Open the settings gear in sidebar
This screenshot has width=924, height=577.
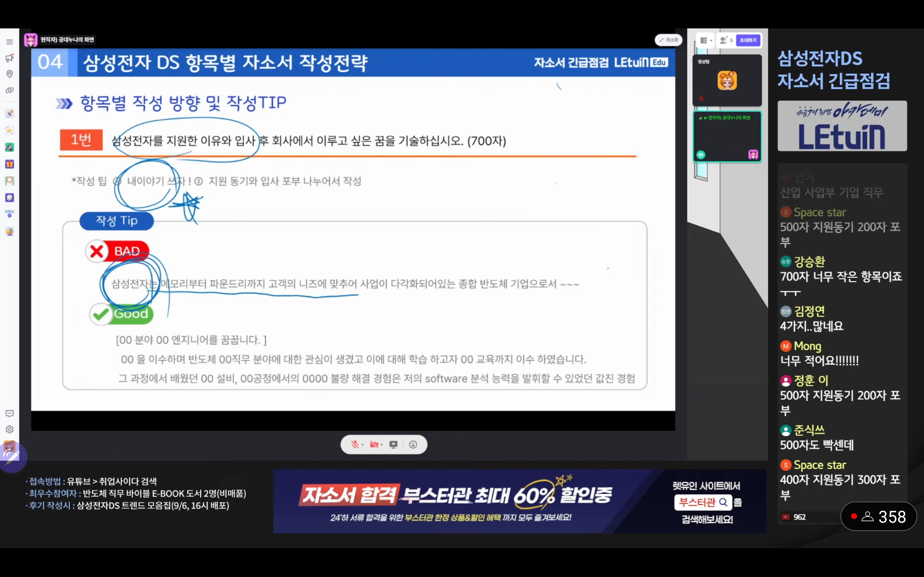pos(10,429)
